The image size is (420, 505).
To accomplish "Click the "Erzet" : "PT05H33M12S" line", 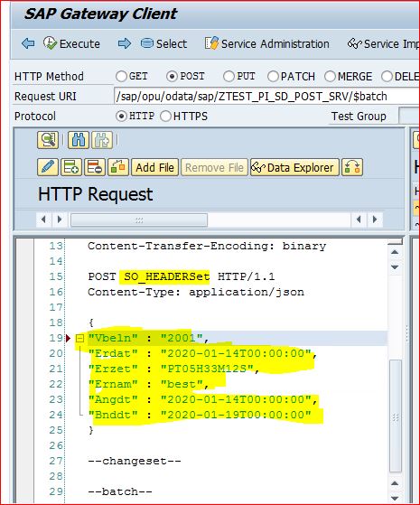I will (173, 369).
